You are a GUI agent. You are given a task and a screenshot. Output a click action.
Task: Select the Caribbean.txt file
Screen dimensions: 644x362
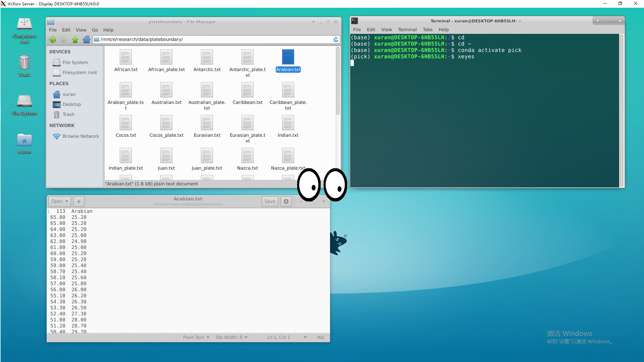click(248, 94)
